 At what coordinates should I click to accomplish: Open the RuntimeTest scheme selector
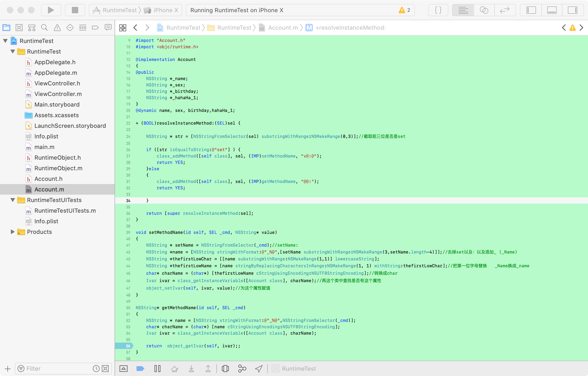click(x=115, y=10)
